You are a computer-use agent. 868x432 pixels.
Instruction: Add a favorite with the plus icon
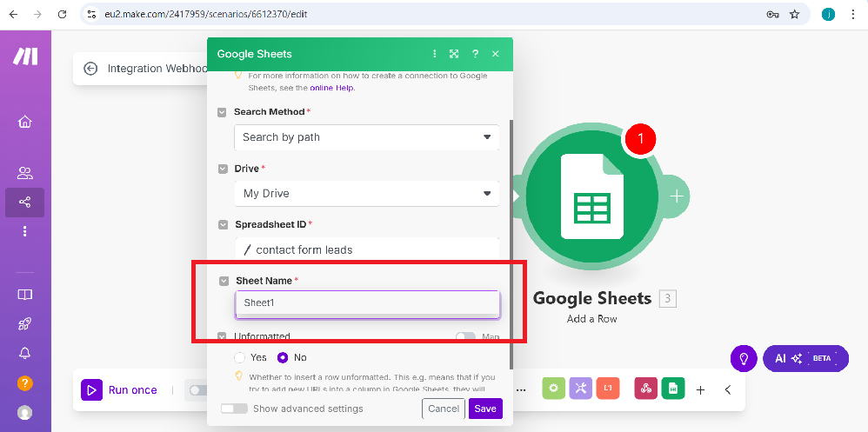pos(700,390)
